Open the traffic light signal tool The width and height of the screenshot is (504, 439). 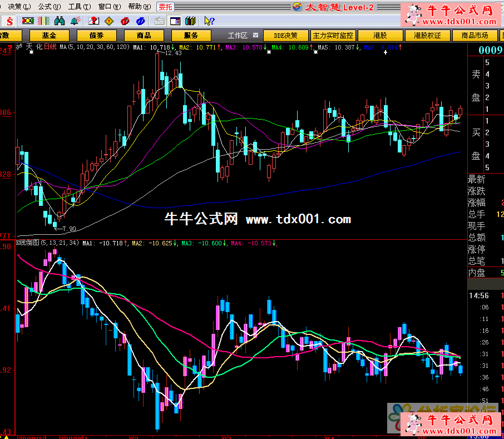coord(28,21)
